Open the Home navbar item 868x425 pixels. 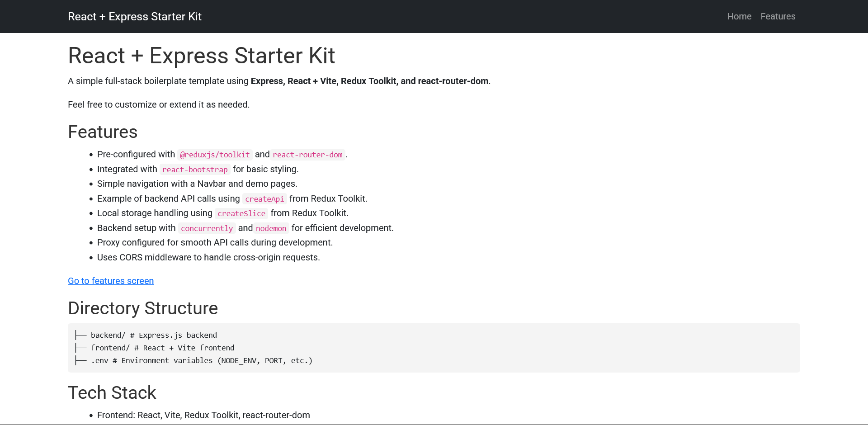tap(739, 17)
